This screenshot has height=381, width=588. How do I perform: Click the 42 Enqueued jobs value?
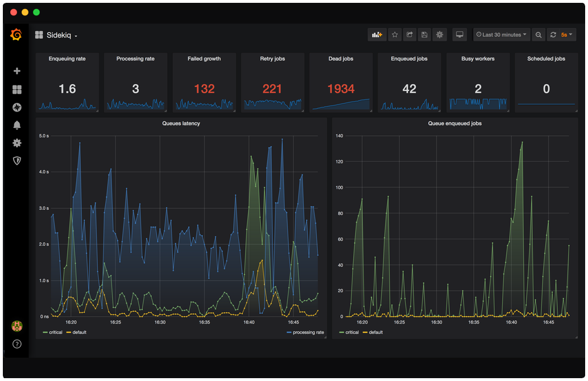(409, 89)
